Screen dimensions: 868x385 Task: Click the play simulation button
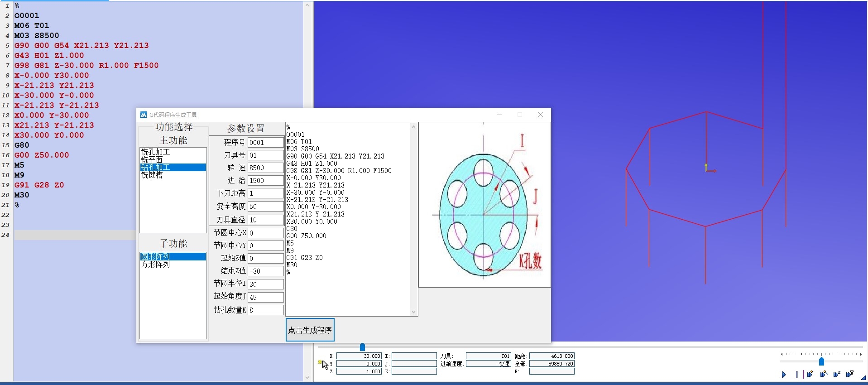coord(784,375)
